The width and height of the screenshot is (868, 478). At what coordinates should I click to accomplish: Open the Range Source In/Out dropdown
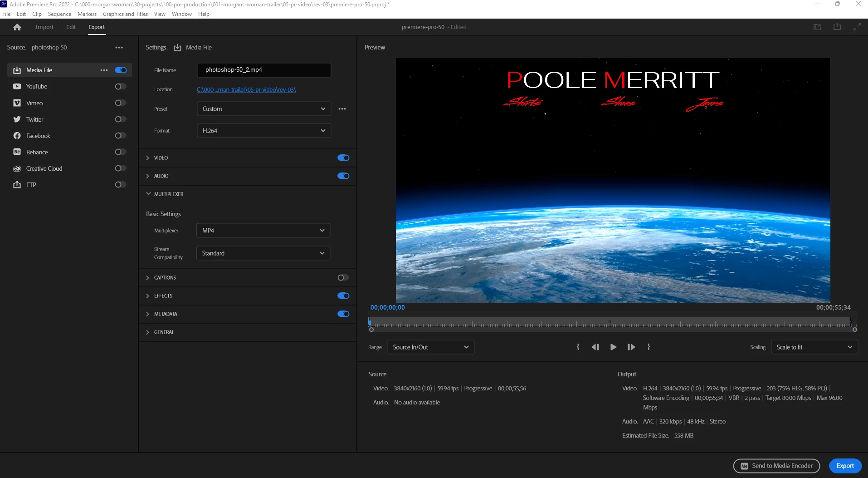click(x=431, y=347)
